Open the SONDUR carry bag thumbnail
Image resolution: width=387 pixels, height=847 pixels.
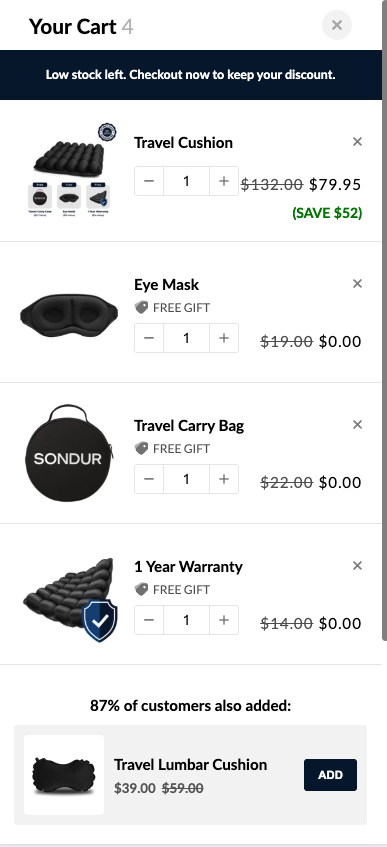tap(68, 453)
